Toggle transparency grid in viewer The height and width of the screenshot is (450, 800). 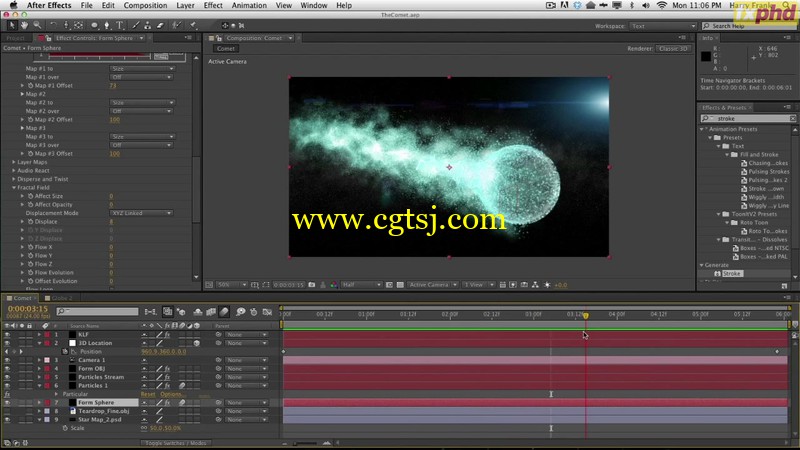click(400, 285)
